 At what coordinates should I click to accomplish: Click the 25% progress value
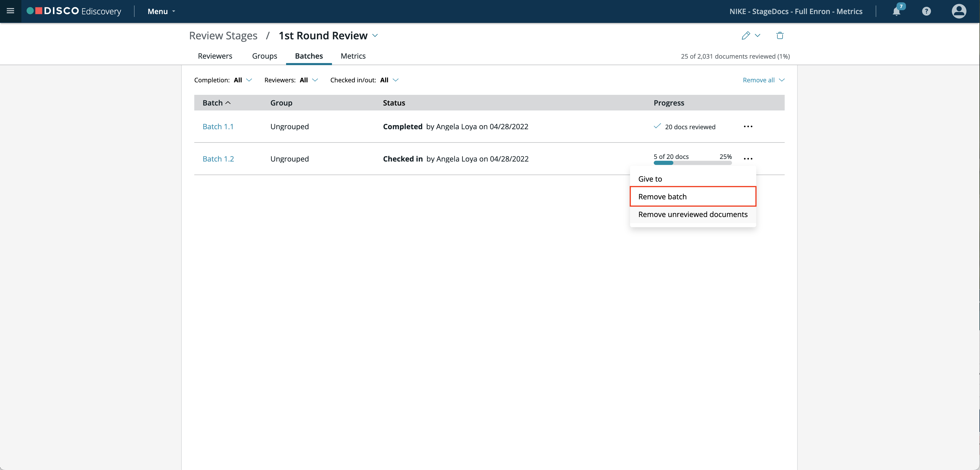click(725, 157)
